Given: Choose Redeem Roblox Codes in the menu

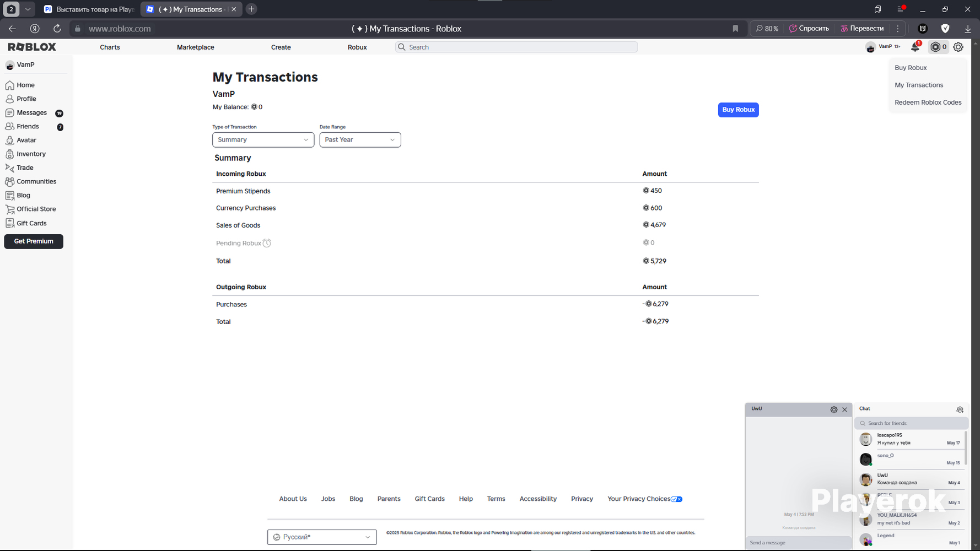Looking at the screenshot, I should [x=928, y=102].
